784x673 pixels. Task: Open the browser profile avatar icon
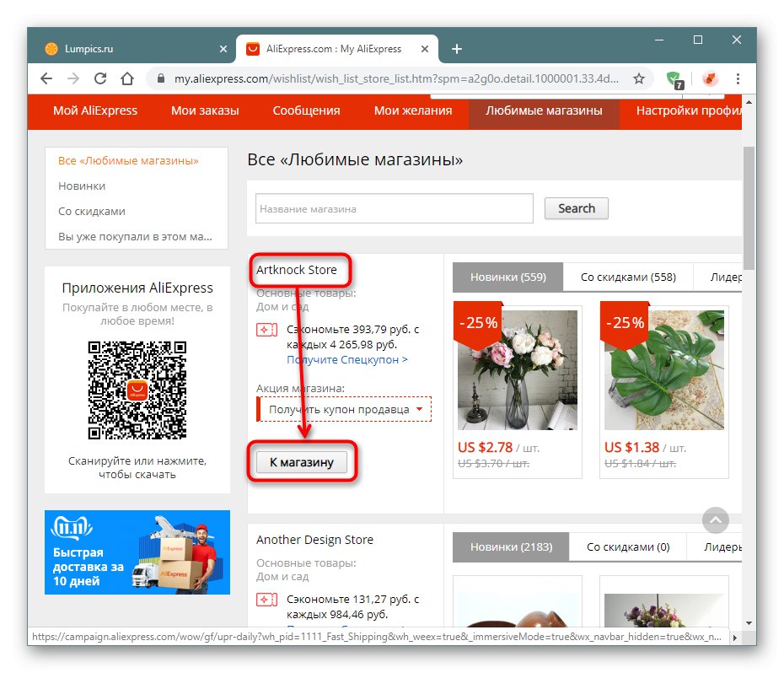coord(710,78)
